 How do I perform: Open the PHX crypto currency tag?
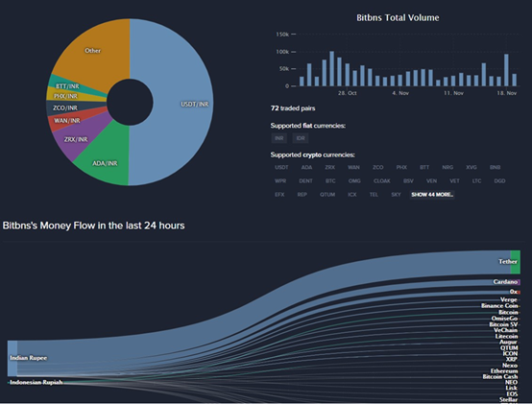[401, 167]
